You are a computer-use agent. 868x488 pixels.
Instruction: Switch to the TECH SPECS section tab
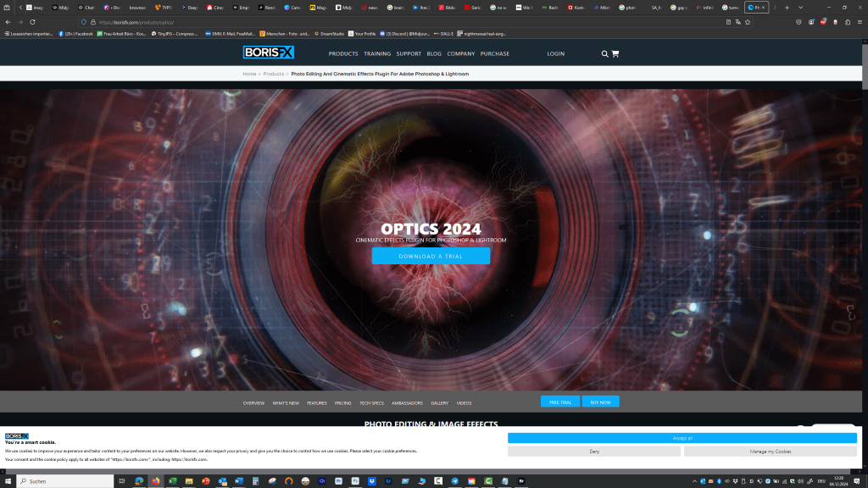(371, 402)
